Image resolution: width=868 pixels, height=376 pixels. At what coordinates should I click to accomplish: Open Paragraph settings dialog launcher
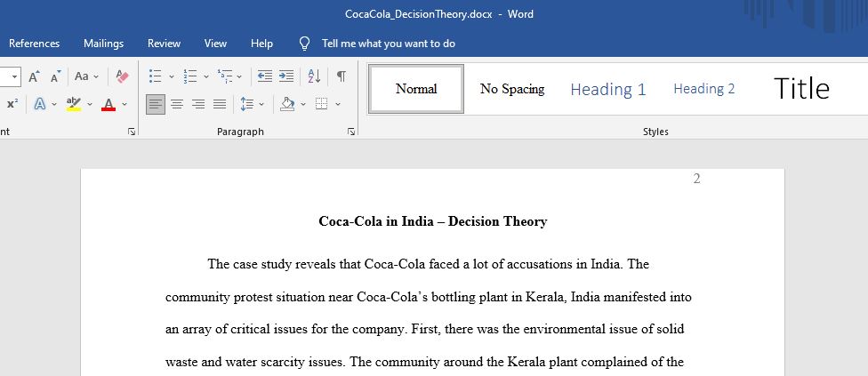351,132
